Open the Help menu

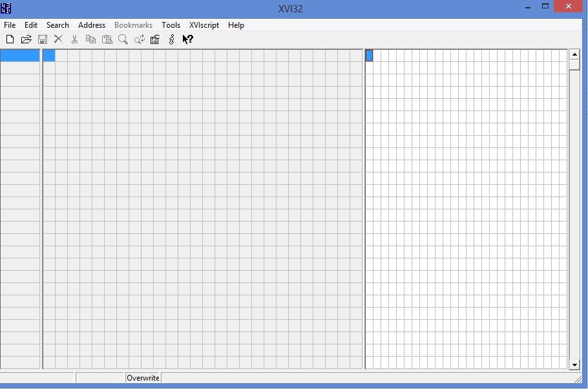tap(236, 25)
